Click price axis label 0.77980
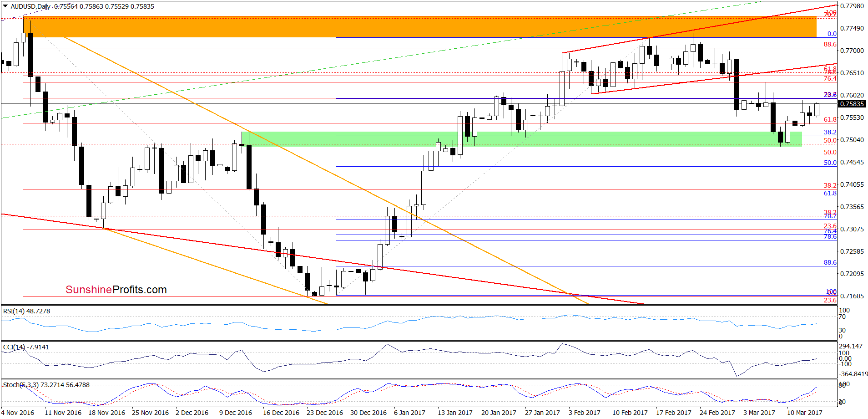 [x=852, y=6]
